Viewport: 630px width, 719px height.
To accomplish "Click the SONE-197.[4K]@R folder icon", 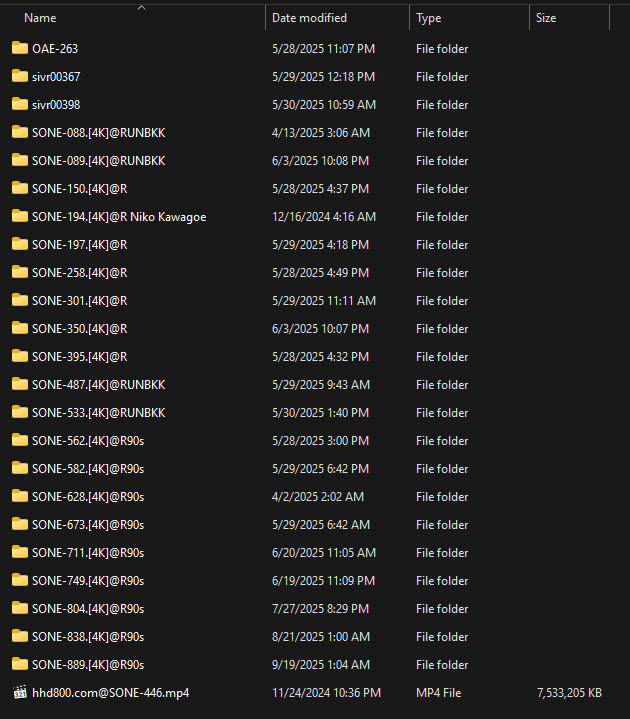I will click(20, 243).
